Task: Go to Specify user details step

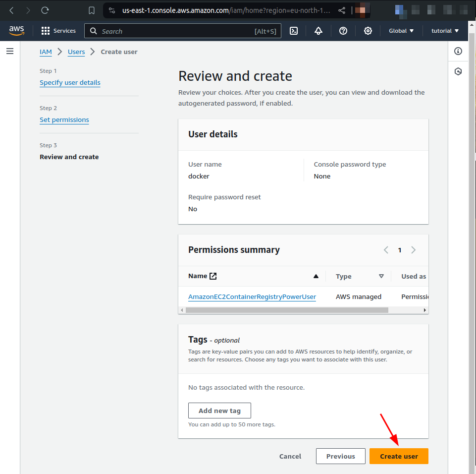Action: (70, 83)
